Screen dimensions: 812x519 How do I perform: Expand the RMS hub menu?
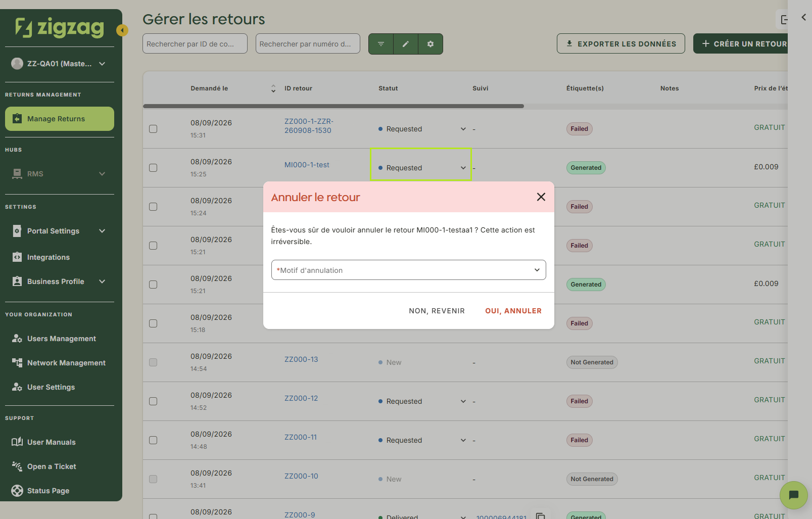(102, 174)
